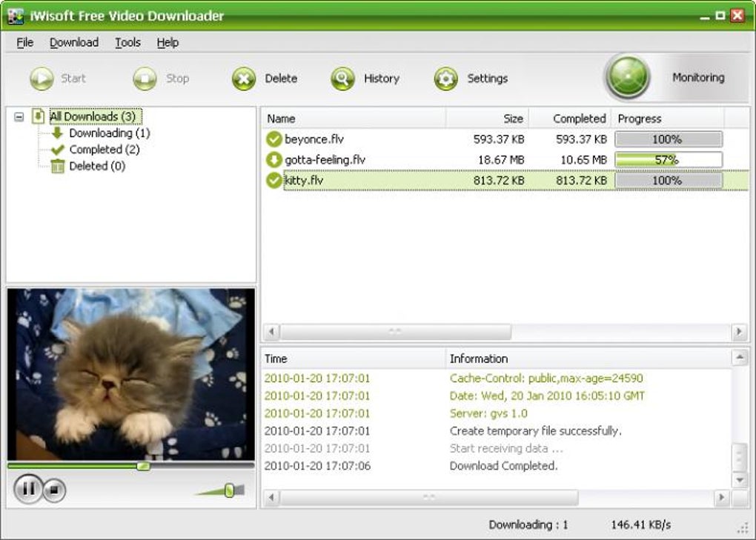Click the Progress column header

(668, 119)
